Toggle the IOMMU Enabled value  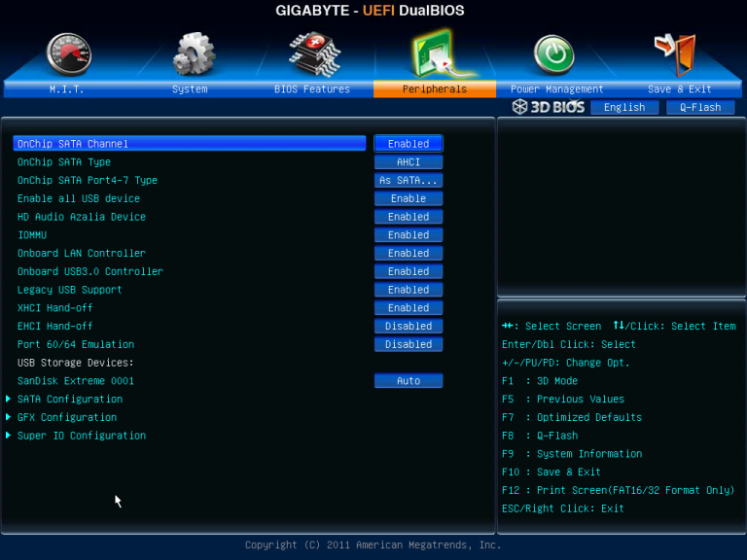pyautogui.click(x=409, y=234)
